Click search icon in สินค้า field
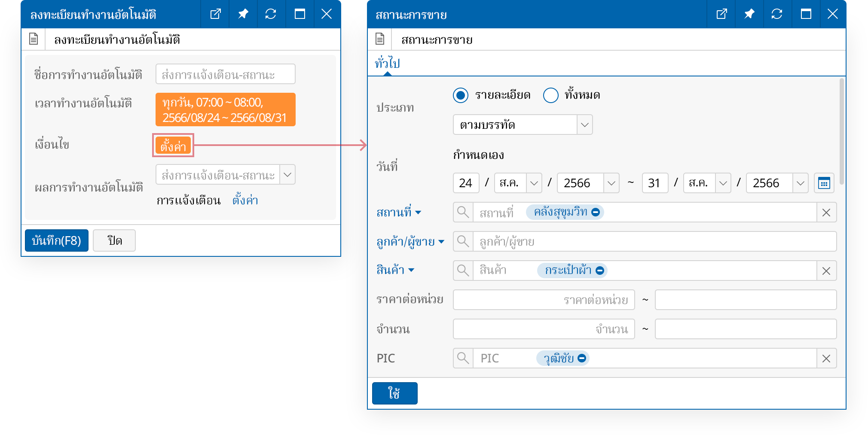 coord(463,271)
